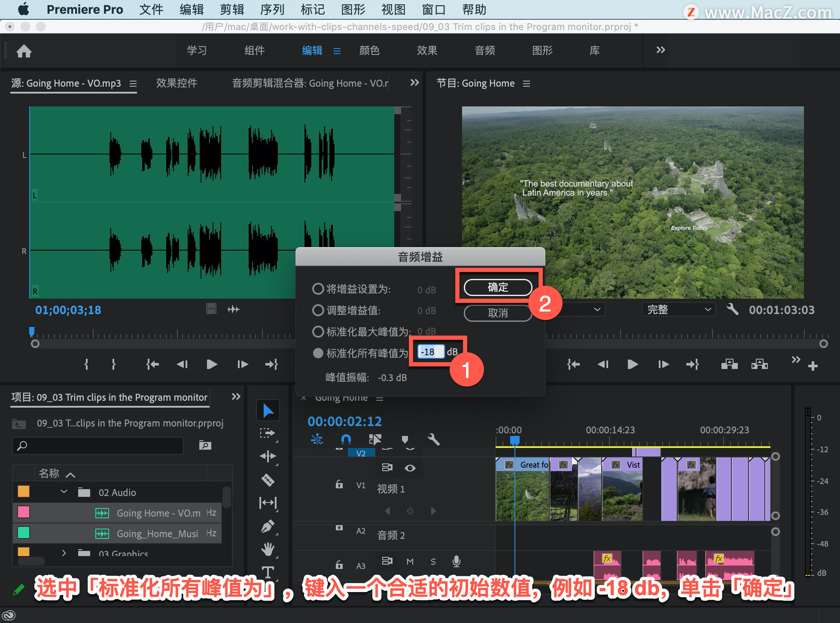Click the Home icon
The height and width of the screenshot is (623, 840).
tap(24, 51)
